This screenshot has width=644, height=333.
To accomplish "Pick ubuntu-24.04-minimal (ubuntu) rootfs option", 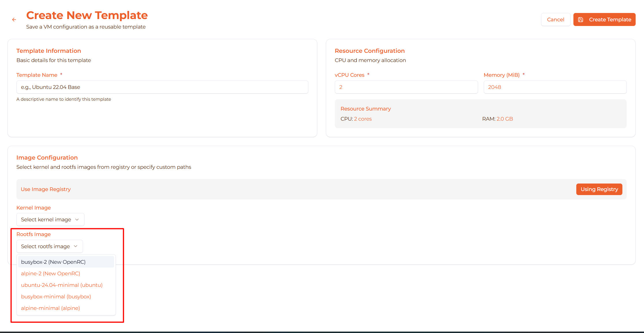I will pyautogui.click(x=62, y=285).
